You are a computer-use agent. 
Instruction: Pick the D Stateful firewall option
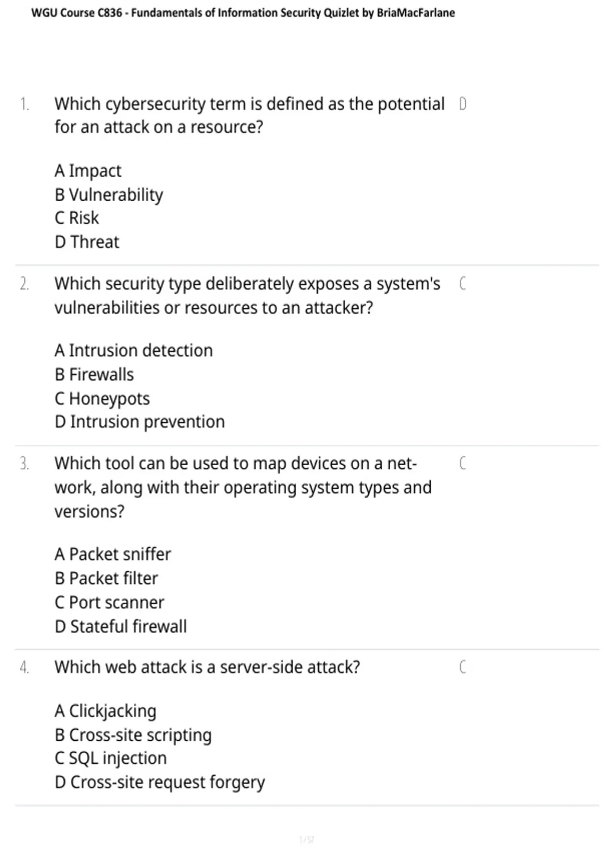(121, 626)
